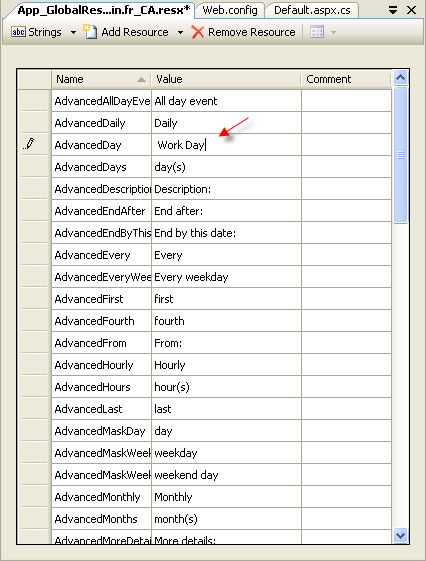
Task: Select the 'last' value cell
Action: pyautogui.click(x=227, y=409)
